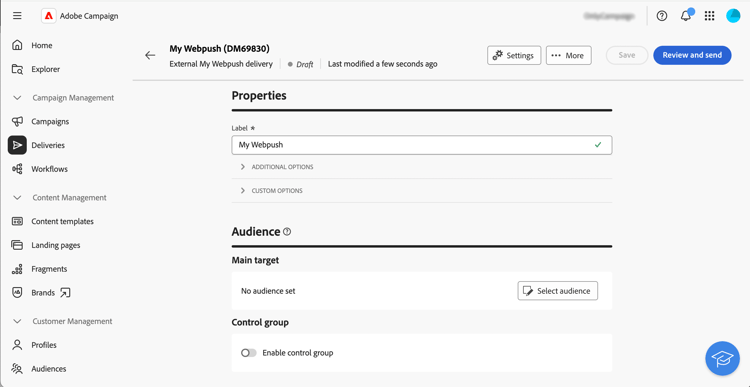Open the user profile avatar
750x387 pixels.
coord(733,16)
